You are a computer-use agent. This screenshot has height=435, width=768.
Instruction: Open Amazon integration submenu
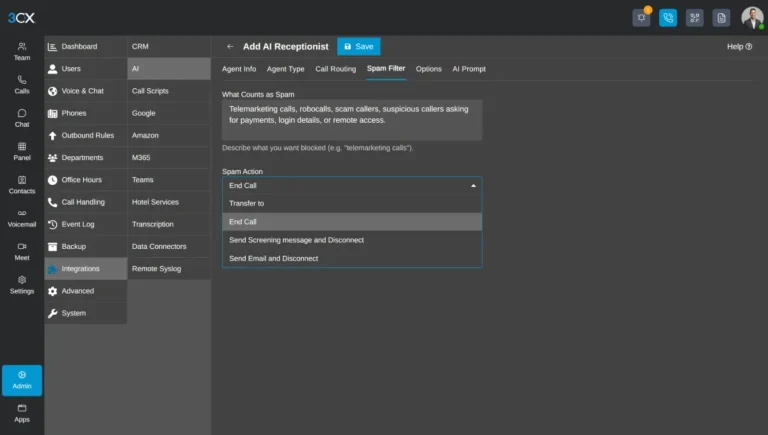point(169,135)
